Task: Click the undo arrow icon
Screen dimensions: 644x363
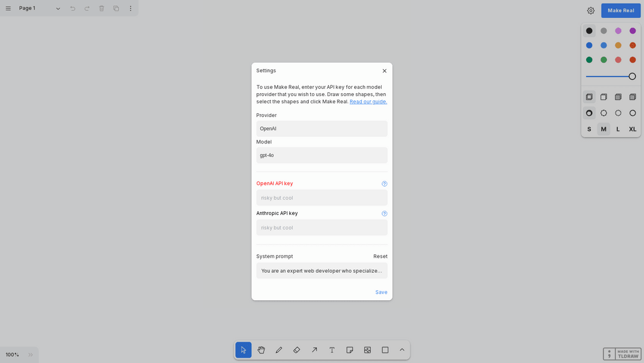Action: [73, 8]
